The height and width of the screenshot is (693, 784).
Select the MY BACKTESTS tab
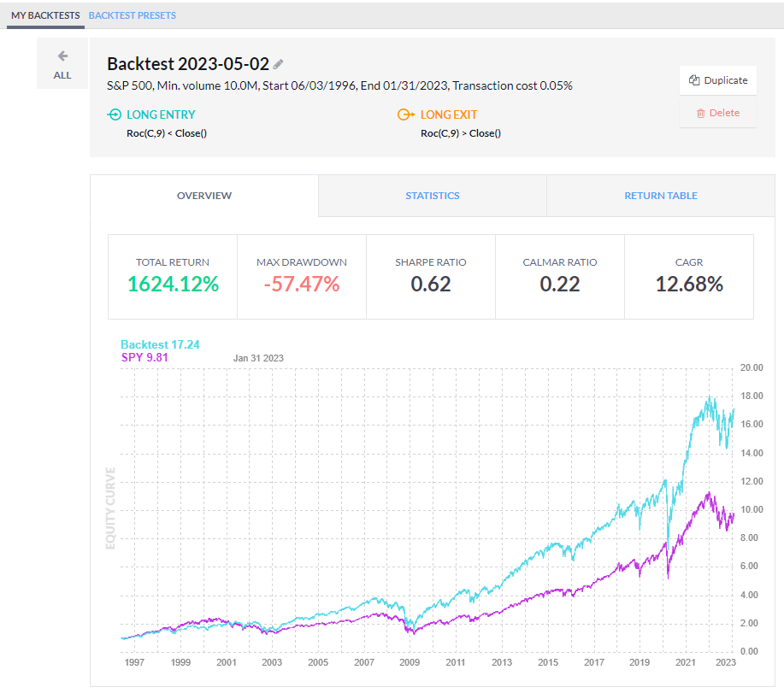44,15
